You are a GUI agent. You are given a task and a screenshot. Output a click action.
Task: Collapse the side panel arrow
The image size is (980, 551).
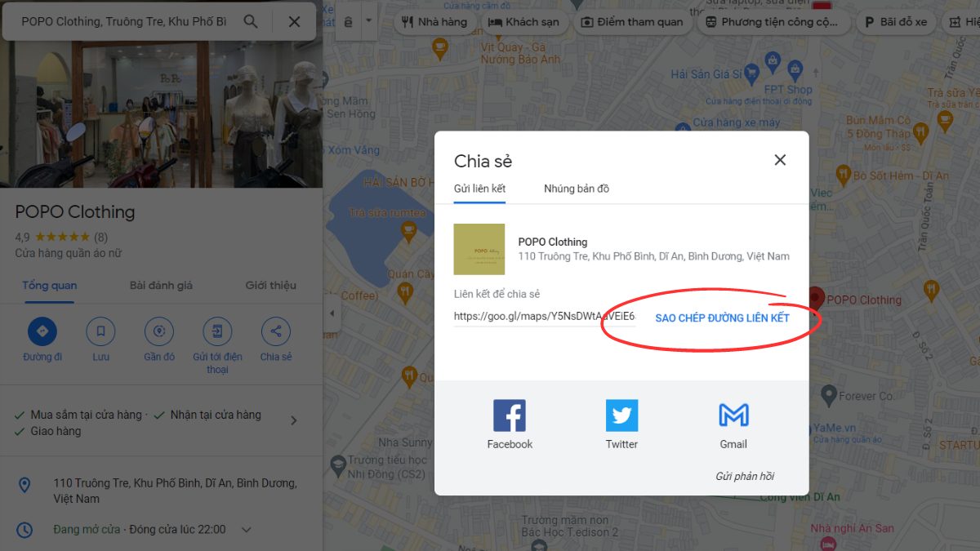coord(331,314)
